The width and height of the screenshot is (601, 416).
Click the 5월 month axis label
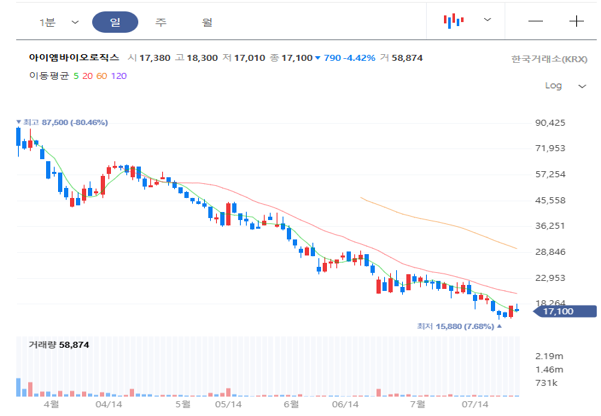(x=183, y=404)
